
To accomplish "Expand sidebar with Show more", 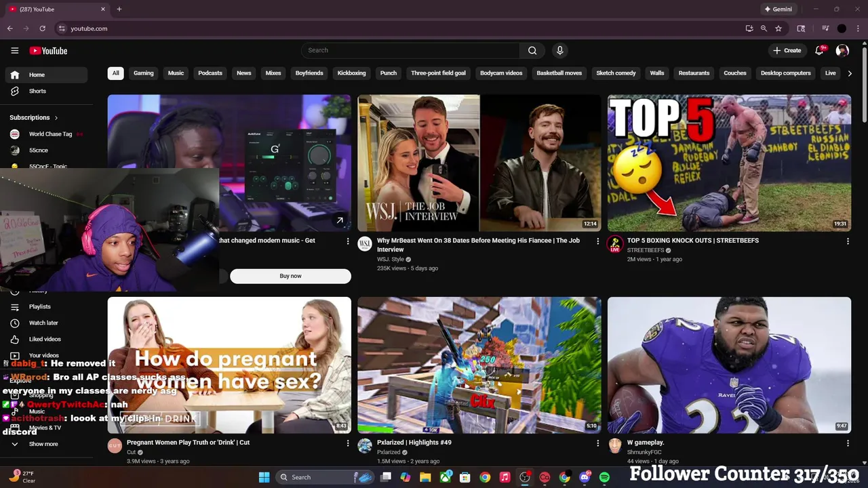I will pyautogui.click(x=43, y=444).
